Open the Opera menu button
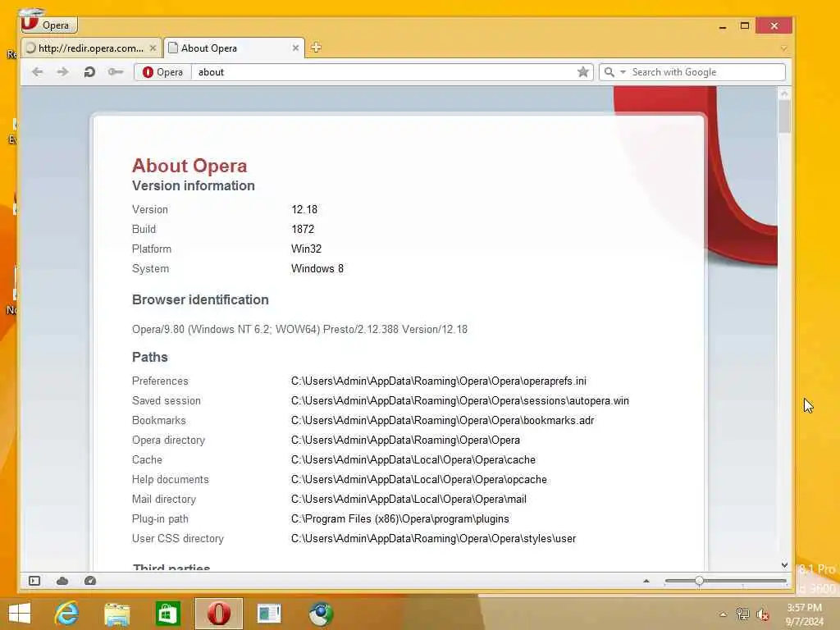 click(x=48, y=25)
